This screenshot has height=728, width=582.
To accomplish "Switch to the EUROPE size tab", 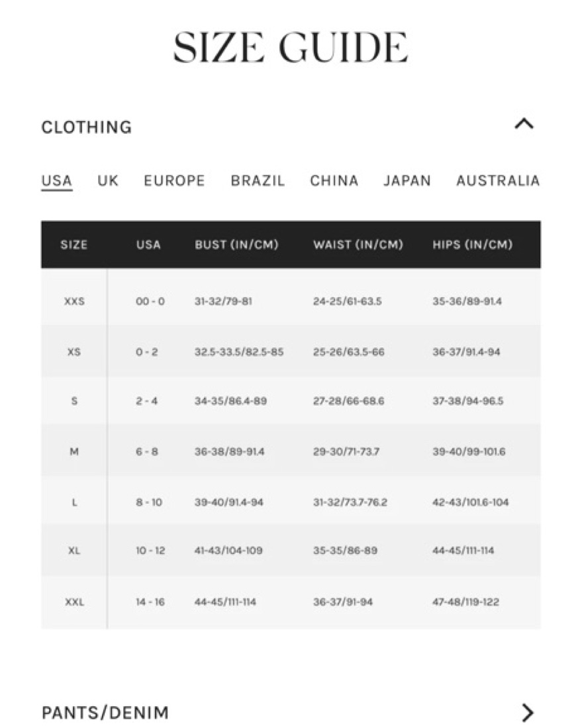I will [174, 181].
